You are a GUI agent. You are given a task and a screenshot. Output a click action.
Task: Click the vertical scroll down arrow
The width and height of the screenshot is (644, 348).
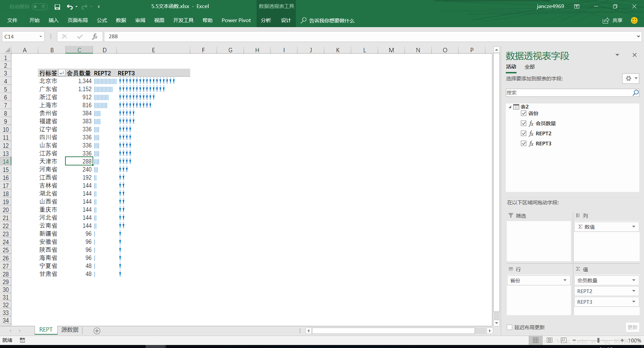coord(496,323)
